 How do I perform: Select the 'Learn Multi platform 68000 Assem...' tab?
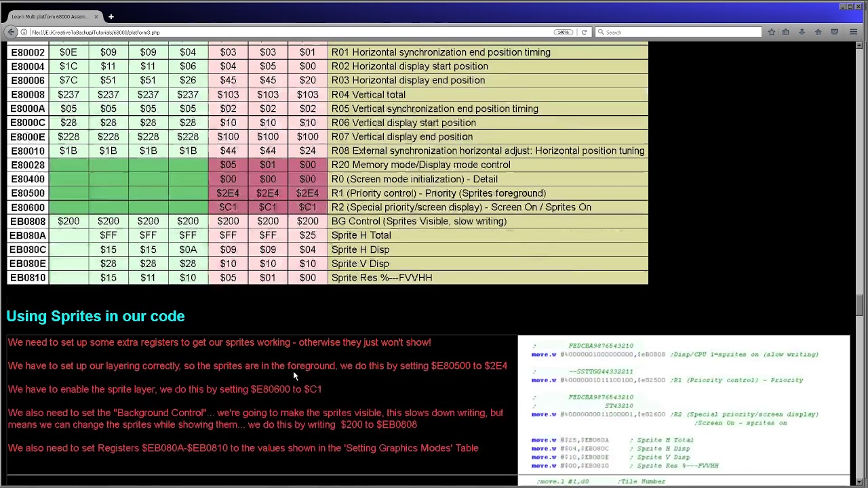tap(53, 16)
